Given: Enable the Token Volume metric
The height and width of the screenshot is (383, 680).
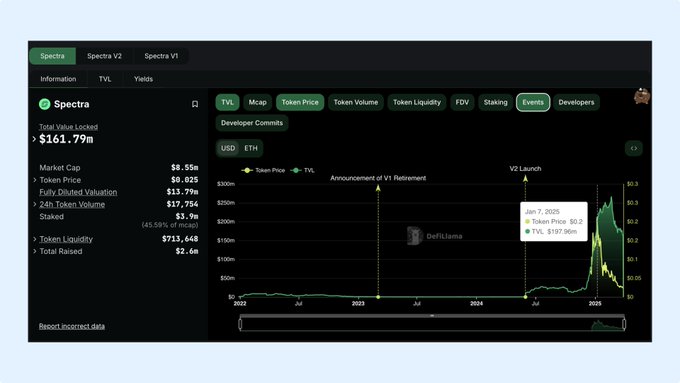Looking at the screenshot, I should (356, 102).
